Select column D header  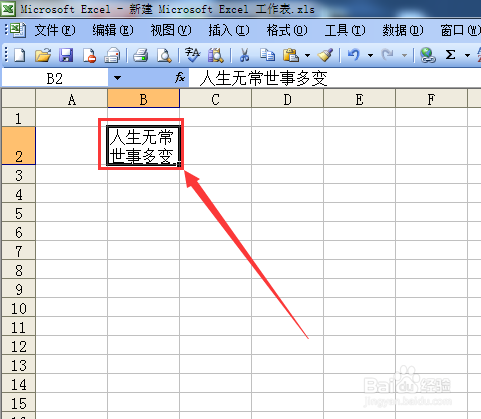coord(288,99)
